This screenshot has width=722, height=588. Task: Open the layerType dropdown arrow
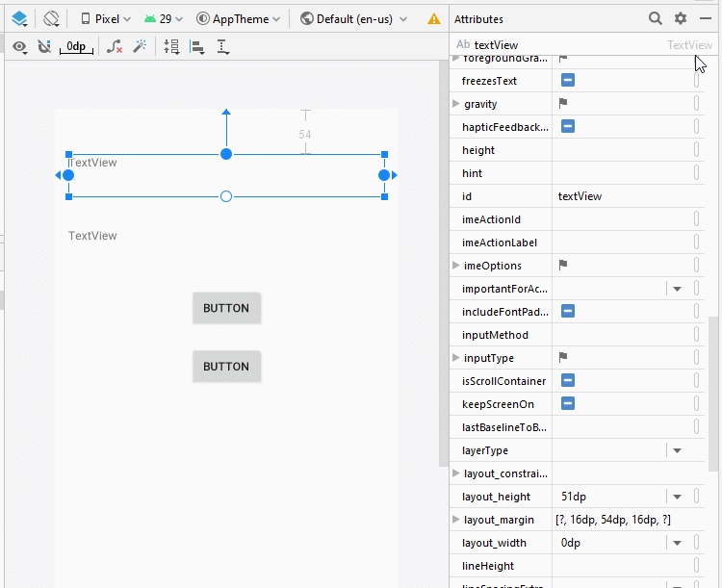click(x=677, y=450)
